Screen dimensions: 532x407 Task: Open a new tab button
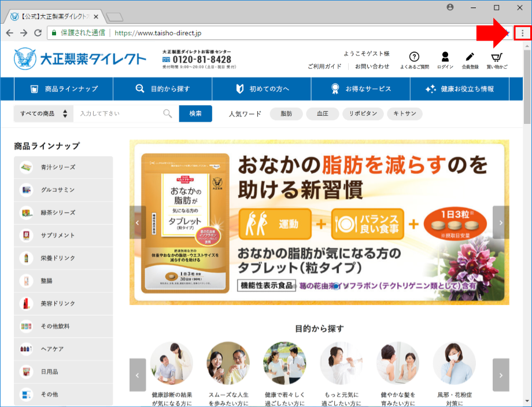pos(114,17)
